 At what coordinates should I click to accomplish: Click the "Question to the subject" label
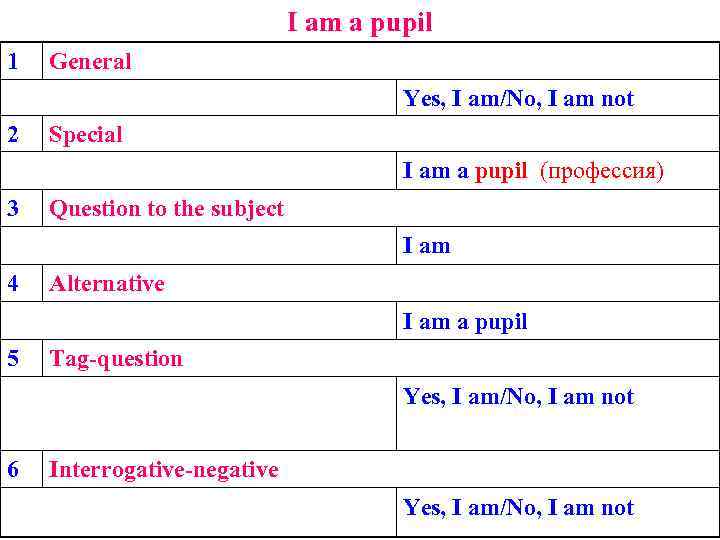166,209
